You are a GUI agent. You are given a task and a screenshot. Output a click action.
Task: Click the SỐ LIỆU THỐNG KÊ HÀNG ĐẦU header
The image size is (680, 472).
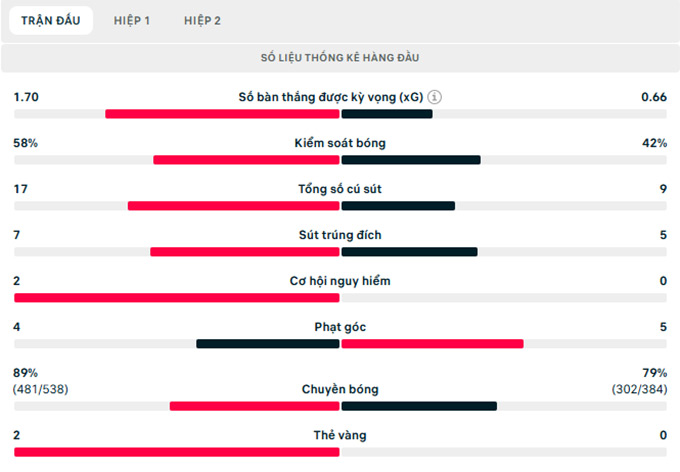(x=340, y=58)
